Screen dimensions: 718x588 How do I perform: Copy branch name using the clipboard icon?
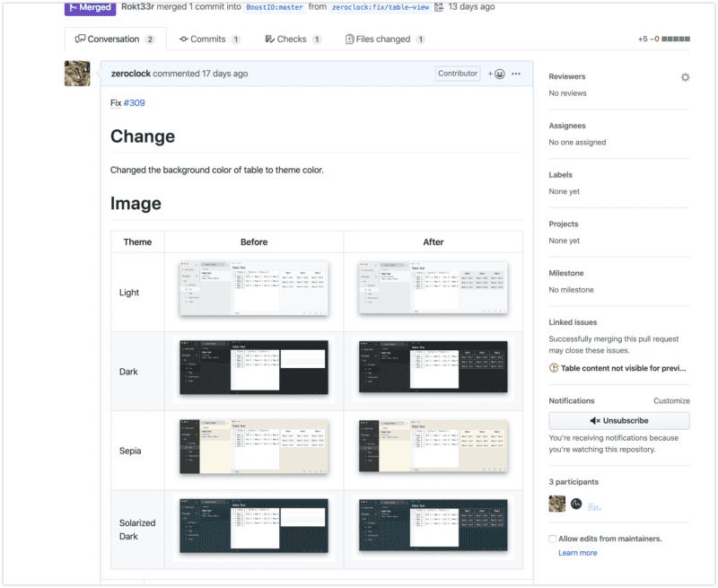tap(438, 7)
